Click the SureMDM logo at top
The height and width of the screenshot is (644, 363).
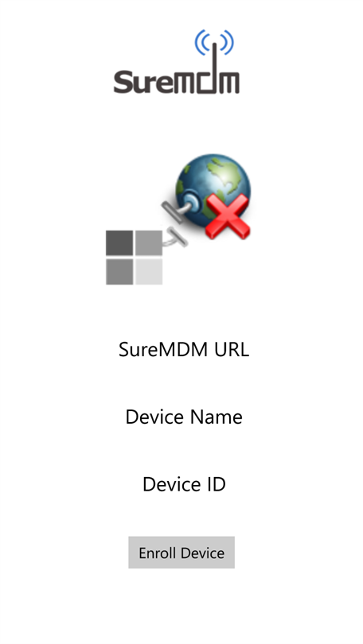point(177,61)
